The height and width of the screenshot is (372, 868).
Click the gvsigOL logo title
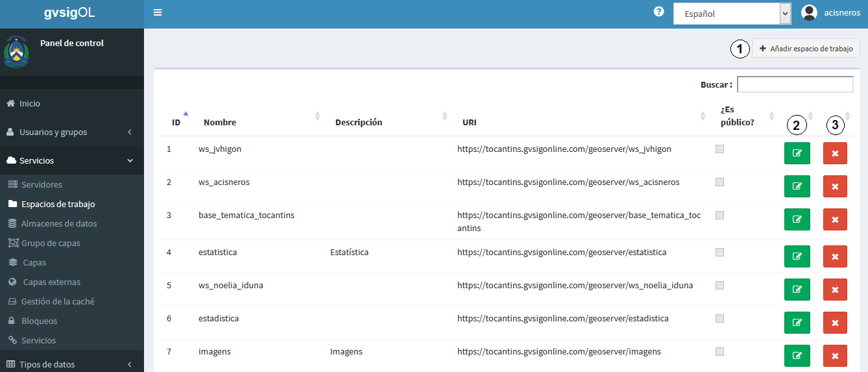(69, 13)
